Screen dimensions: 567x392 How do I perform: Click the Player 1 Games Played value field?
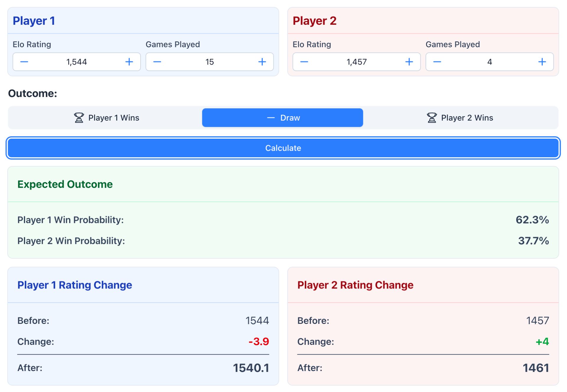tap(209, 62)
